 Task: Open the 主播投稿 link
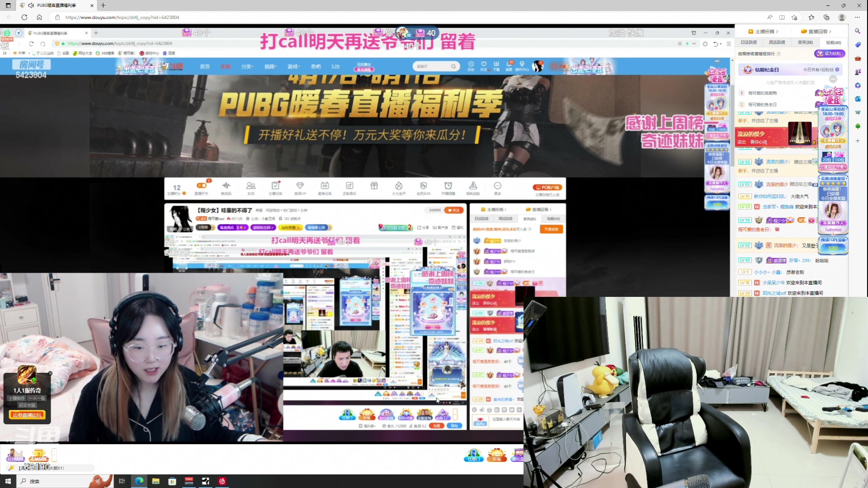[764, 32]
